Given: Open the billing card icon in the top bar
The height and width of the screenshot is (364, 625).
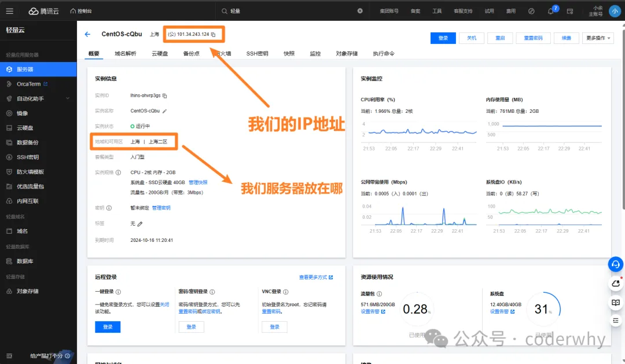Looking at the screenshot, I should tap(570, 11).
